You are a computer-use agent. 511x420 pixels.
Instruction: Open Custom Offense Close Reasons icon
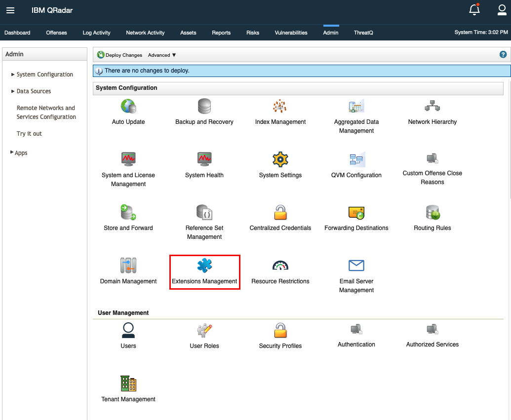[432, 158]
